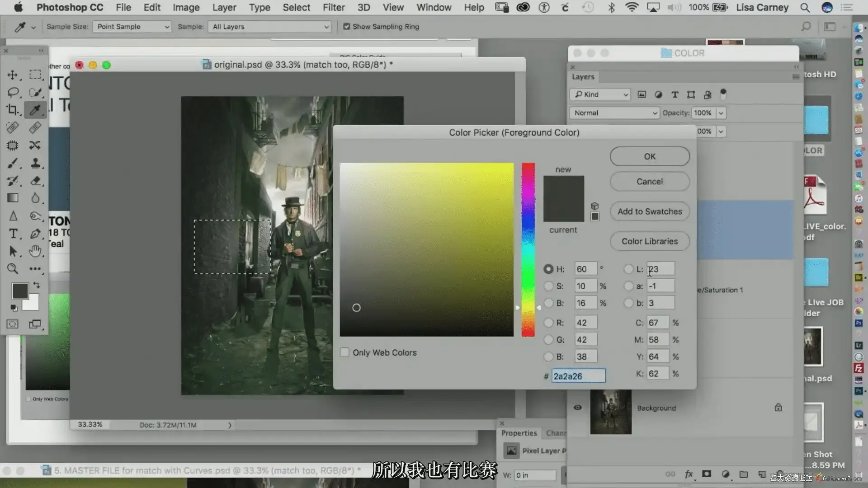Select the Crop tool
The height and width of the screenshot is (488, 868).
(x=13, y=110)
